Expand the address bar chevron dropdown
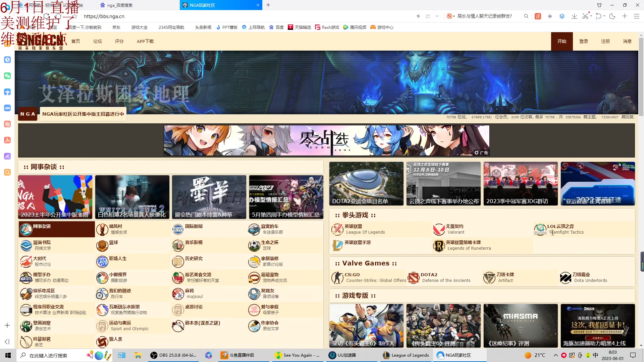Image resolution: width=644 pixels, height=362 pixels. (437, 16)
